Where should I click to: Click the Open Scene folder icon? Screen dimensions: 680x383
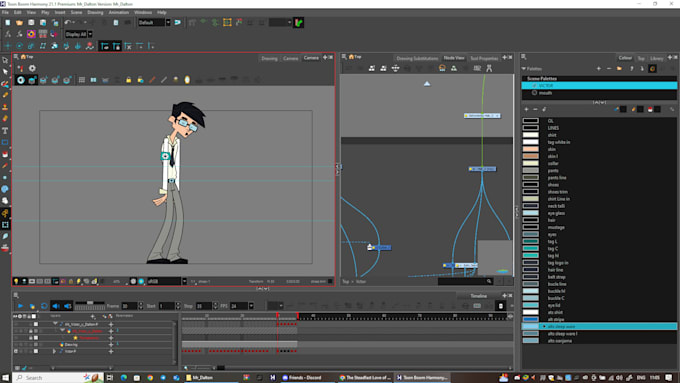coord(20,23)
